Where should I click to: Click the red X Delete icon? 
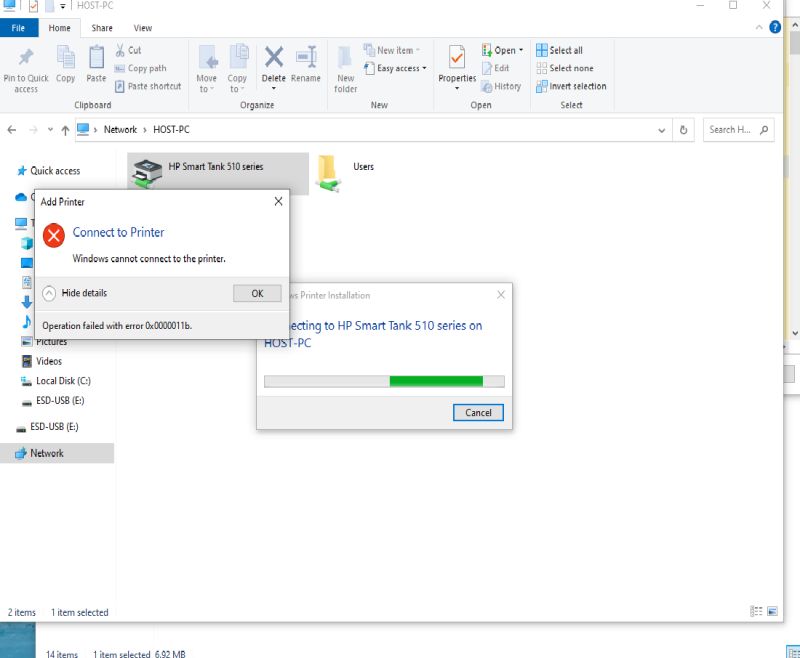coord(273,57)
